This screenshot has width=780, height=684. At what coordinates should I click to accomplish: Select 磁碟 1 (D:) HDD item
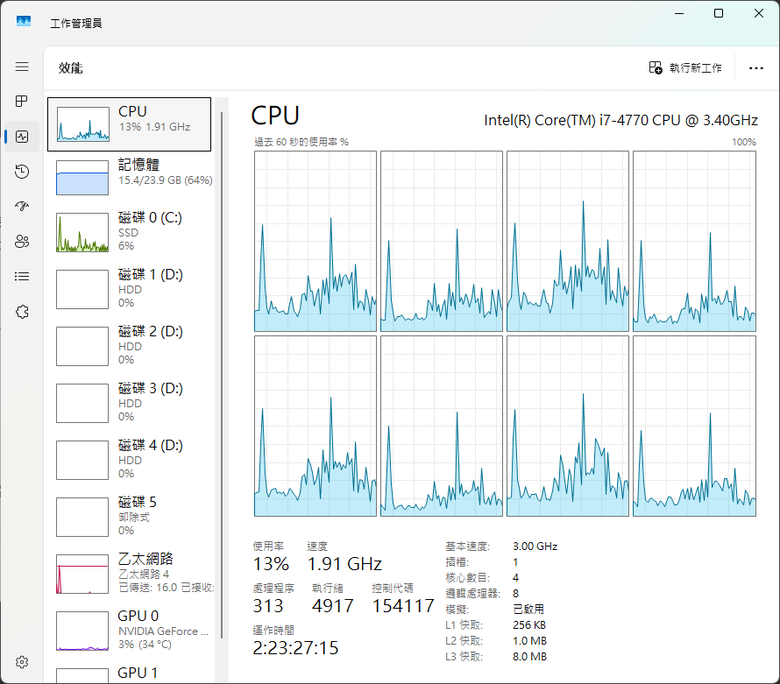tap(131, 289)
